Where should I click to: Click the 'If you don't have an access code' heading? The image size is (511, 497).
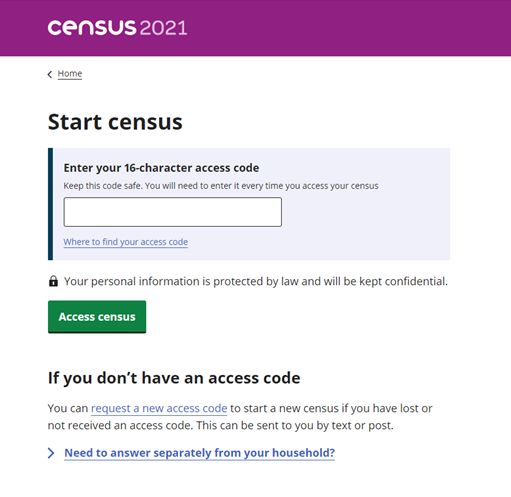click(x=174, y=378)
